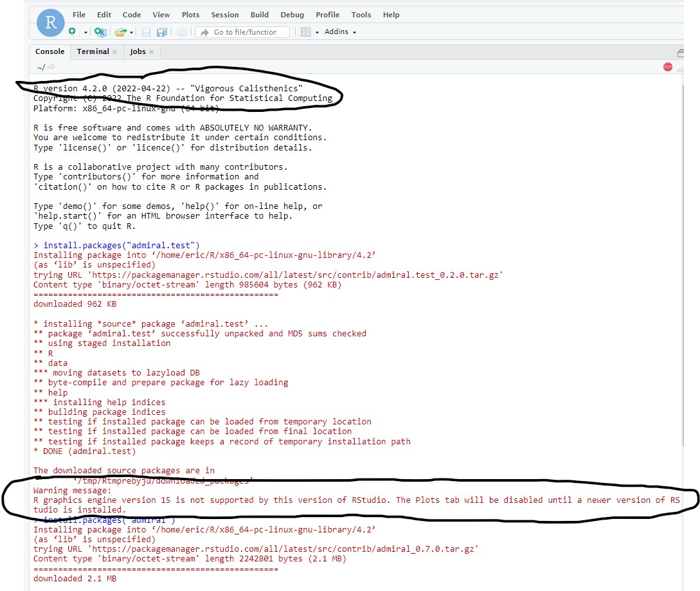
Task: Open a new R script file
Action: point(72,32)
